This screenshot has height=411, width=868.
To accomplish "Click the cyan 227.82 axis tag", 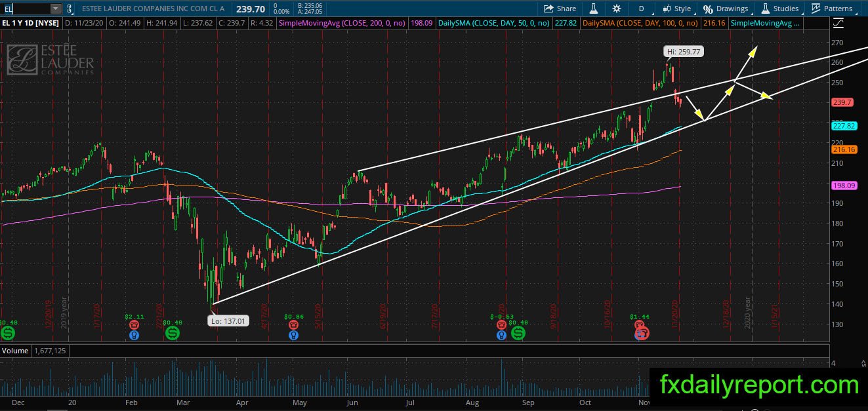I will point(843,126).
